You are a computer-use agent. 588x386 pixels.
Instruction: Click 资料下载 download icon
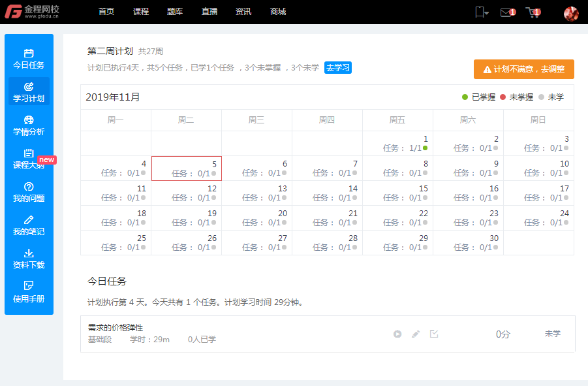[x=29, y=253]
